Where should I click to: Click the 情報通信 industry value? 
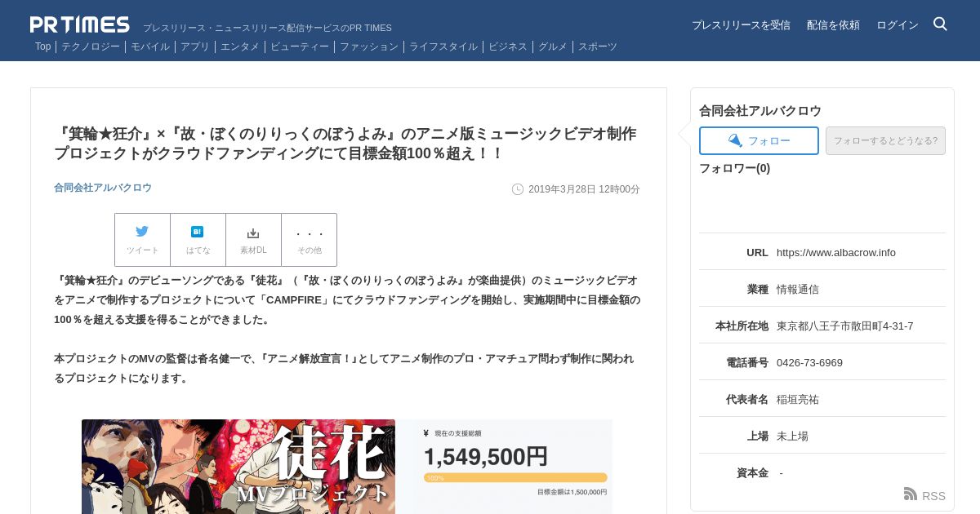point(798,289)
